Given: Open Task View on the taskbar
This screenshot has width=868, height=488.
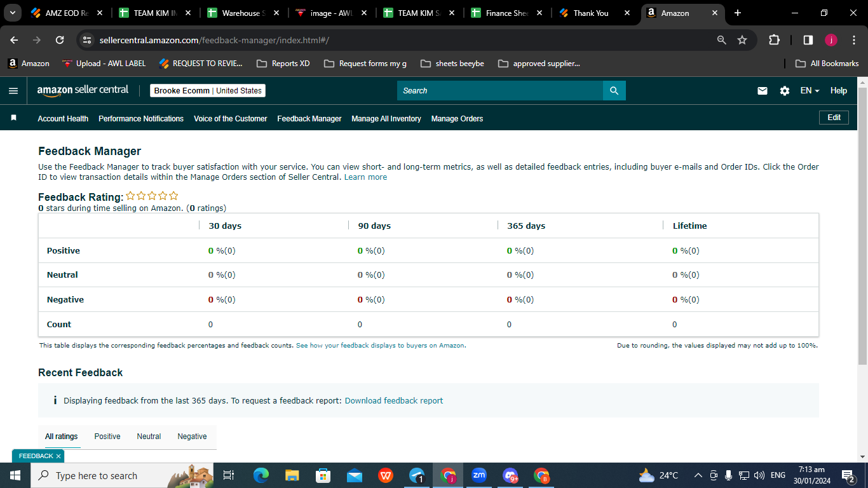Looking at the screenshot, I should (x=229, y=475).
